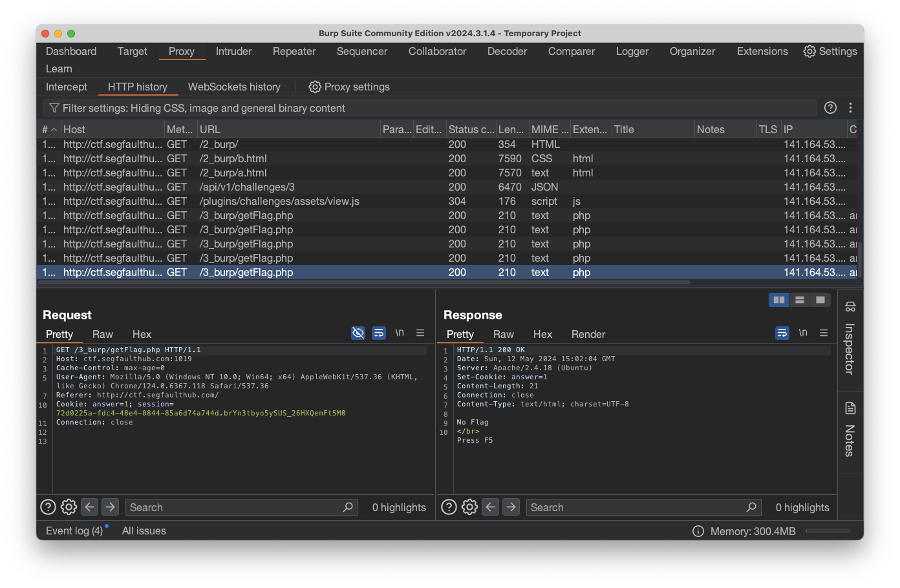Select side-by-side layout icon
Screen dimensions: 900x588
[x=779, y=300]
